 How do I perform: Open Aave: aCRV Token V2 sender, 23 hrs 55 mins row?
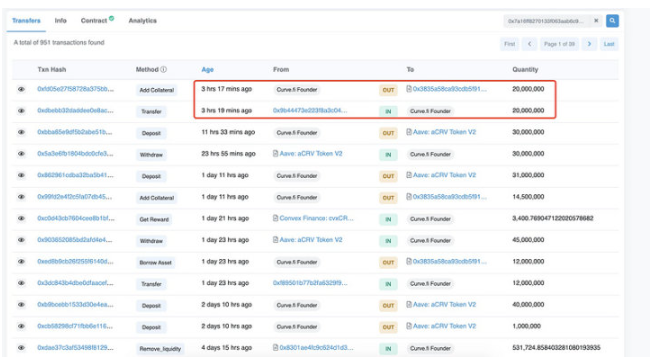pyautogui.click(x=311, y=154)
